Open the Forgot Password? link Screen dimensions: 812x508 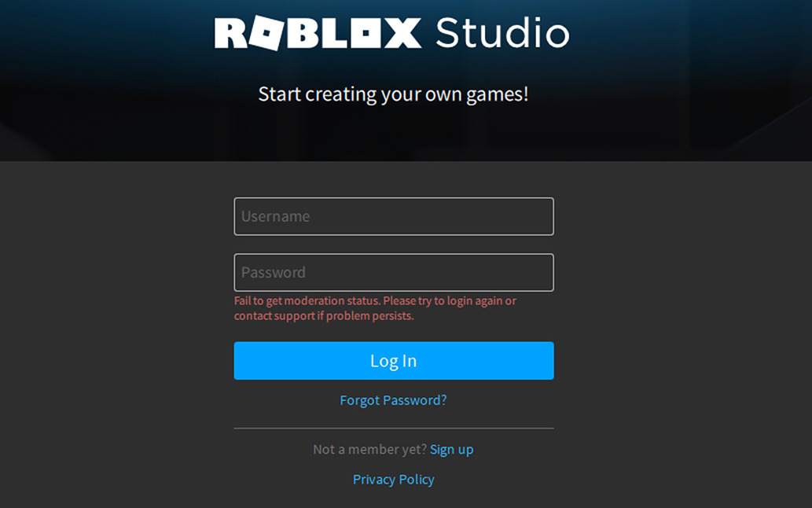tap(393, 399)
